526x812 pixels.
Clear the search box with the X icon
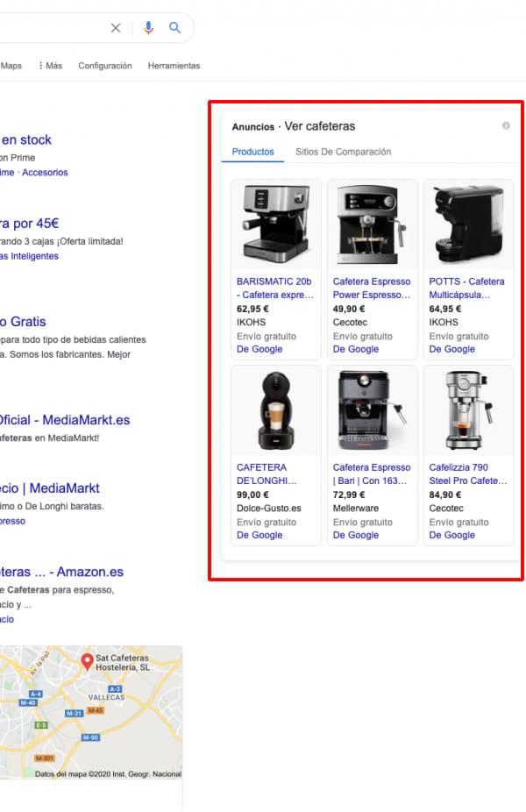(x=116, y=28)
